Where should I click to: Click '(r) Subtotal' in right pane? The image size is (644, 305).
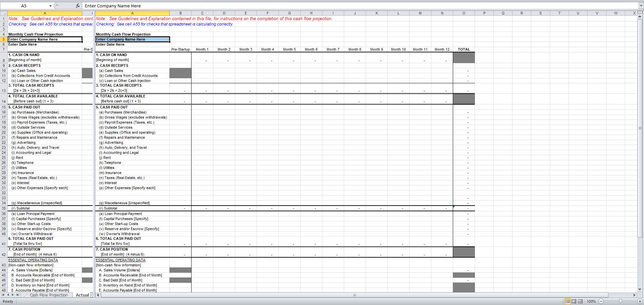[108, 208]
